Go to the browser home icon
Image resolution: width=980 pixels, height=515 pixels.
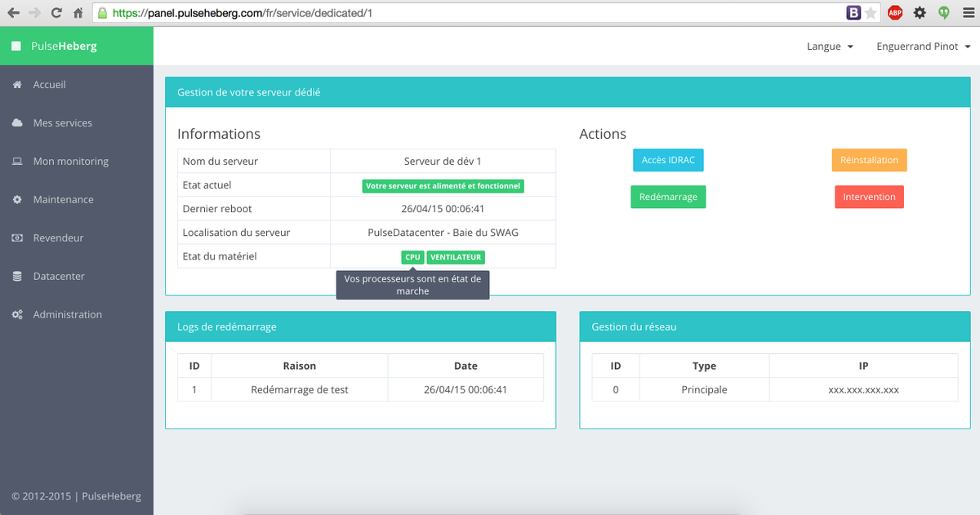[78, 13]
